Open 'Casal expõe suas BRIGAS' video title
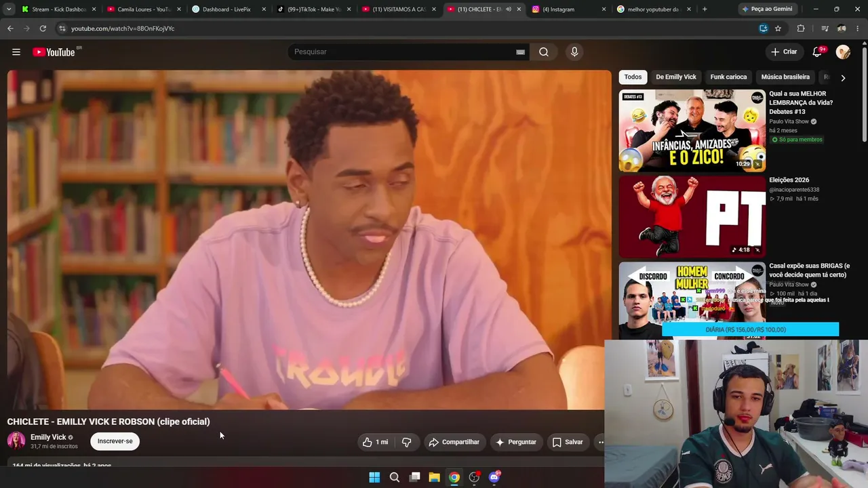The width and height of the screenshot is (868, 488). point(809,270)
